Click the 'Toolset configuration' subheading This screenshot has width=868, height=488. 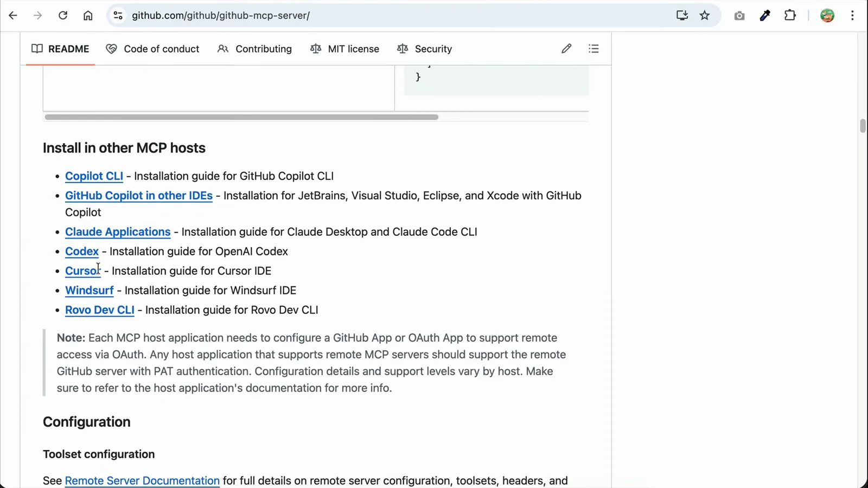(99, 454)
